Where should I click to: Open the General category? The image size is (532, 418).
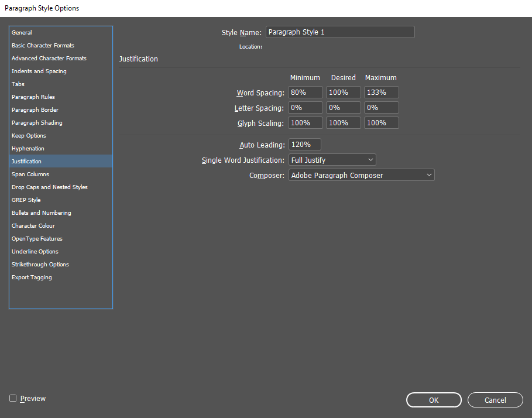click(22, 33)
